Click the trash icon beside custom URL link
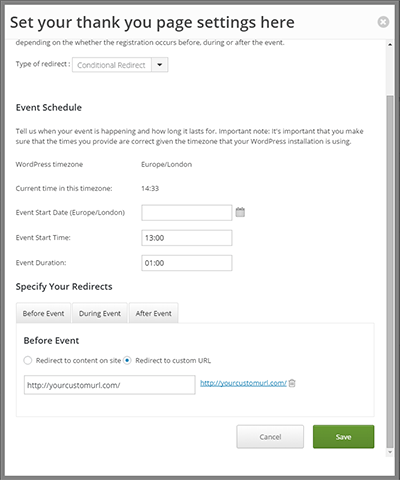This screenshot has width=400, height=480. pos(292,383)
